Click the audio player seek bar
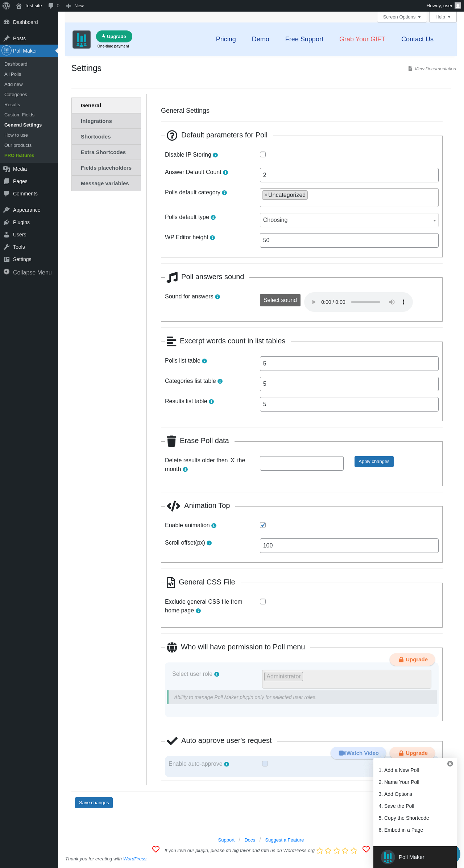This screenshot has width=464, height=868. coord(365,302)
